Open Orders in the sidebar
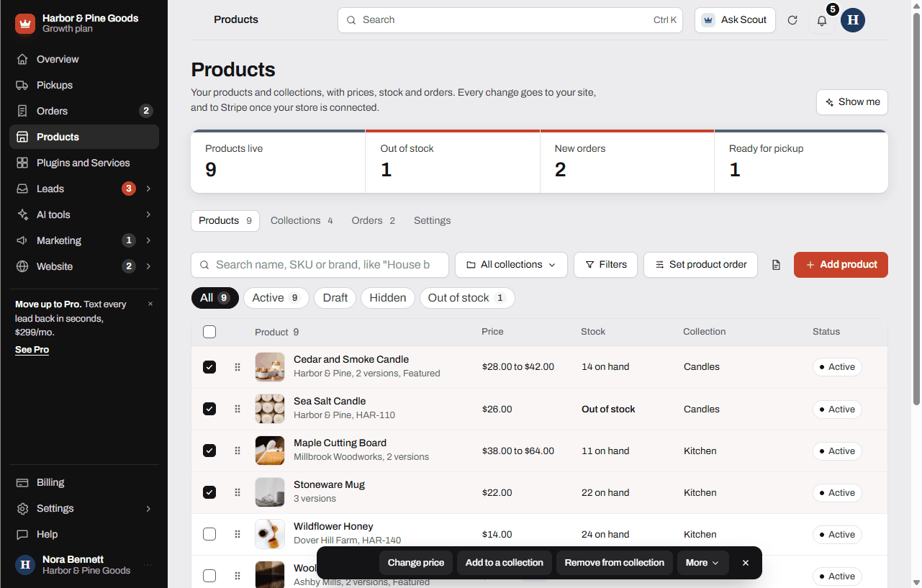This screenshot has height=588, width=922. [84, 111]
